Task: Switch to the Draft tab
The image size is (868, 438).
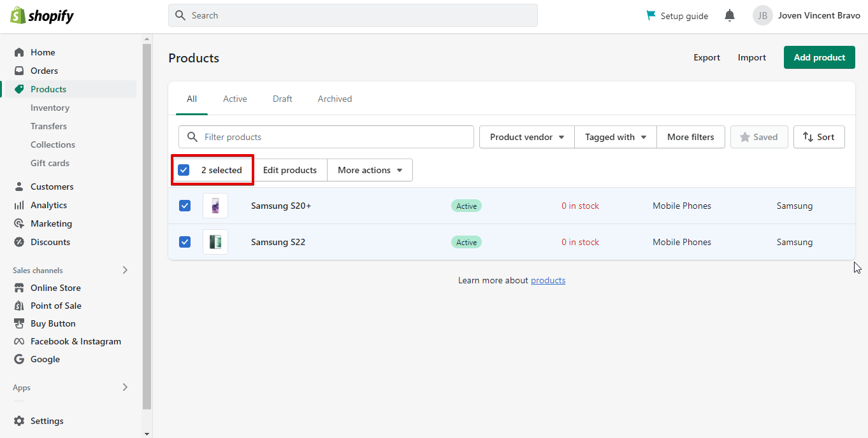Action: click(x=282, y=99)
